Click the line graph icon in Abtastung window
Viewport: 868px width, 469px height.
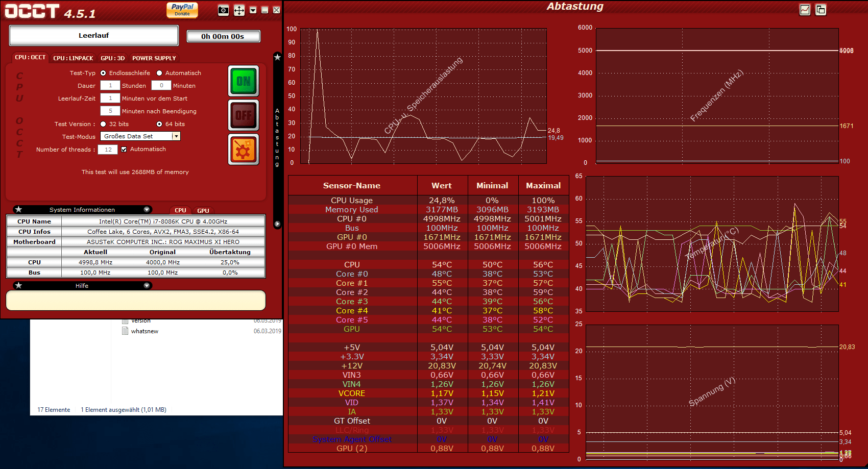[x=805, y=10]
